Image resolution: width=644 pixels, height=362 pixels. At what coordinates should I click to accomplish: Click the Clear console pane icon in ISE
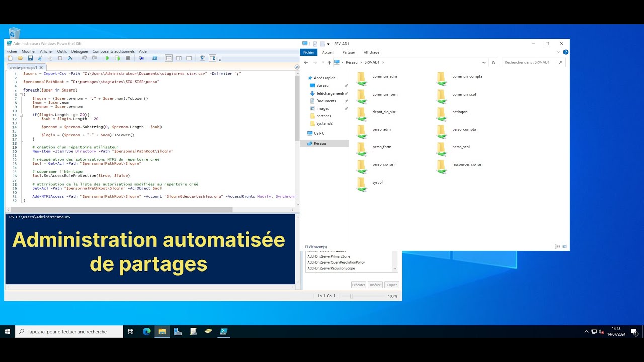pos(70,58)
